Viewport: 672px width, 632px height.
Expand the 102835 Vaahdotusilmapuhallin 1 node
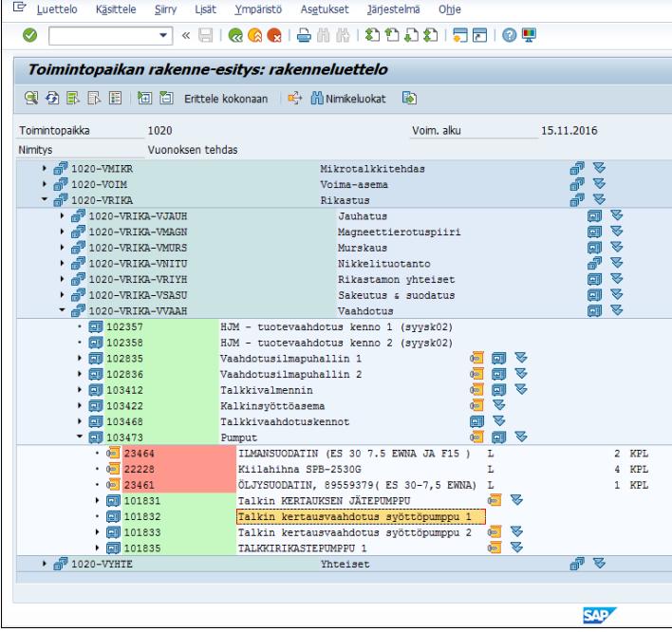pos(80,358)
